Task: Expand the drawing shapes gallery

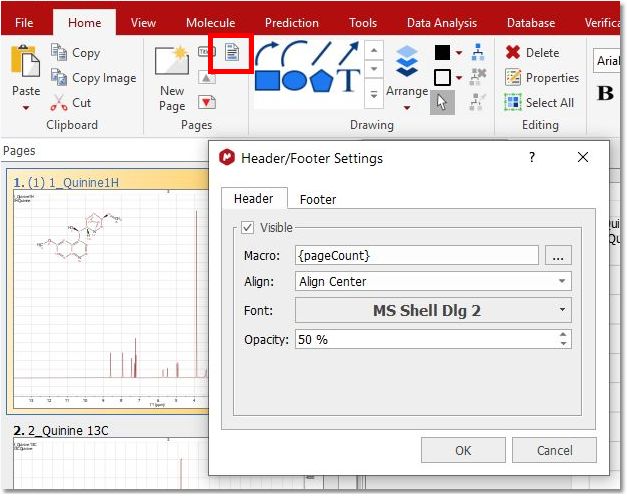Action: [x=374, y=94]
